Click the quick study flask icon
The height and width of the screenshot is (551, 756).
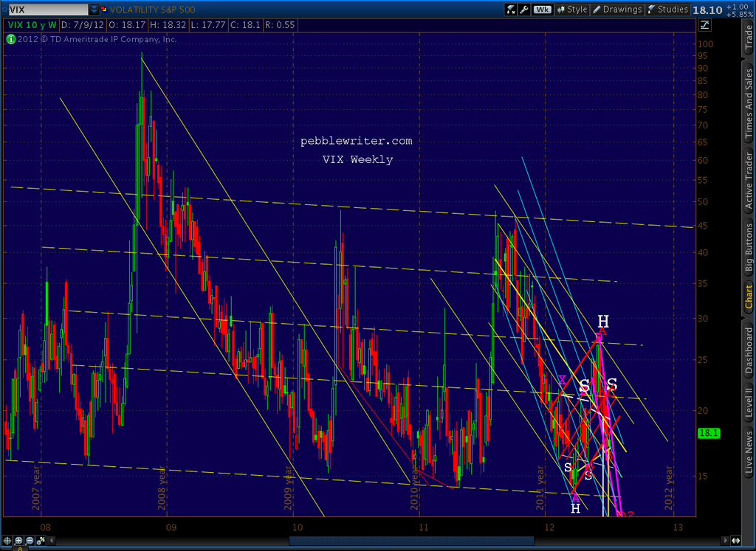[x=511, y=9]
